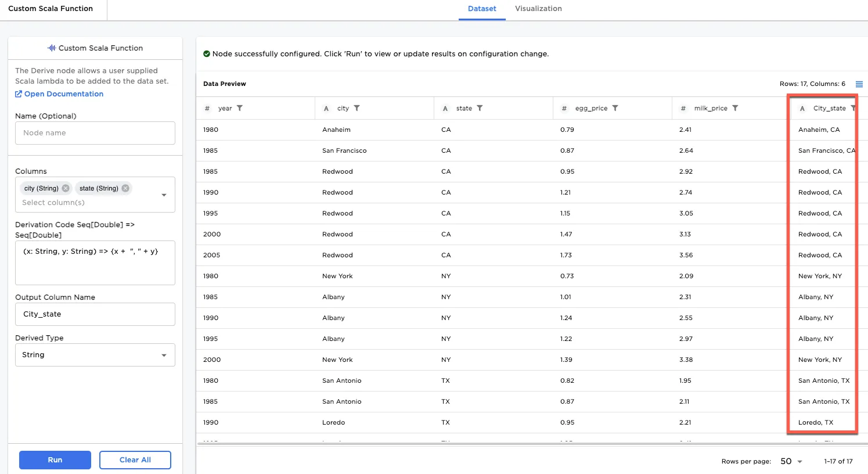Remove state (String) chip
This screenshot has height=474, width=868.
click(x=125, y=188)
